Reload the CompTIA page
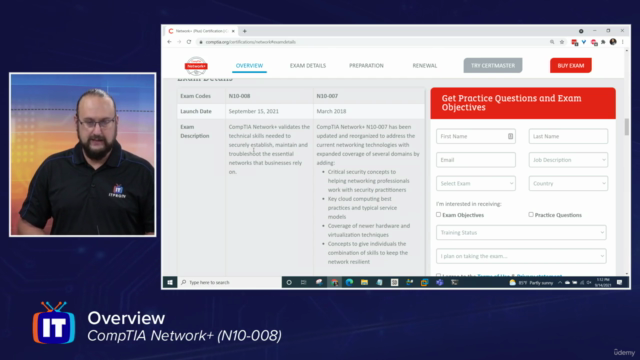 189,42
